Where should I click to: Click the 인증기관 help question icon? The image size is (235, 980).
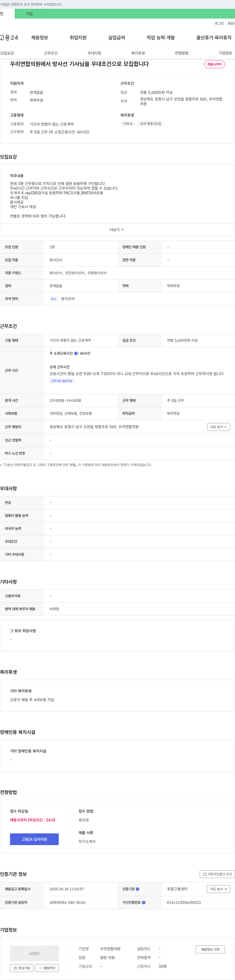tap(138, 889)
